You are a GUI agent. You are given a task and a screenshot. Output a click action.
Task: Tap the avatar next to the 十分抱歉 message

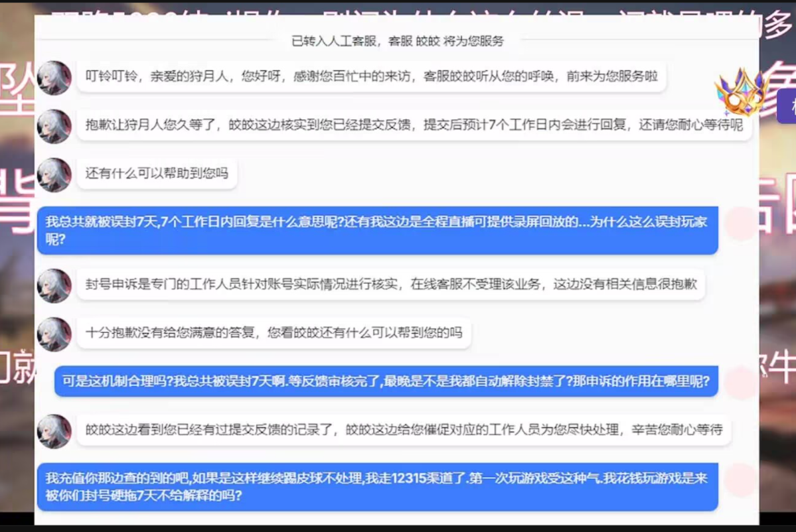point(54,334)
